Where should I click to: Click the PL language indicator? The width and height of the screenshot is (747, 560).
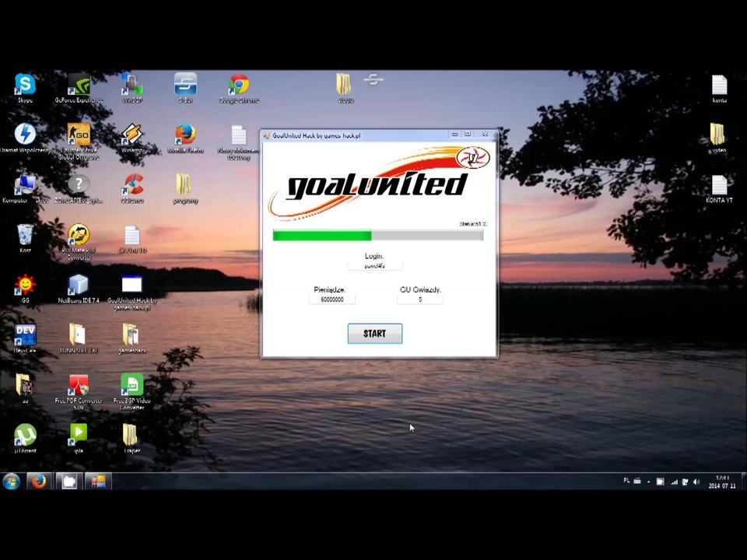point(626,481)
